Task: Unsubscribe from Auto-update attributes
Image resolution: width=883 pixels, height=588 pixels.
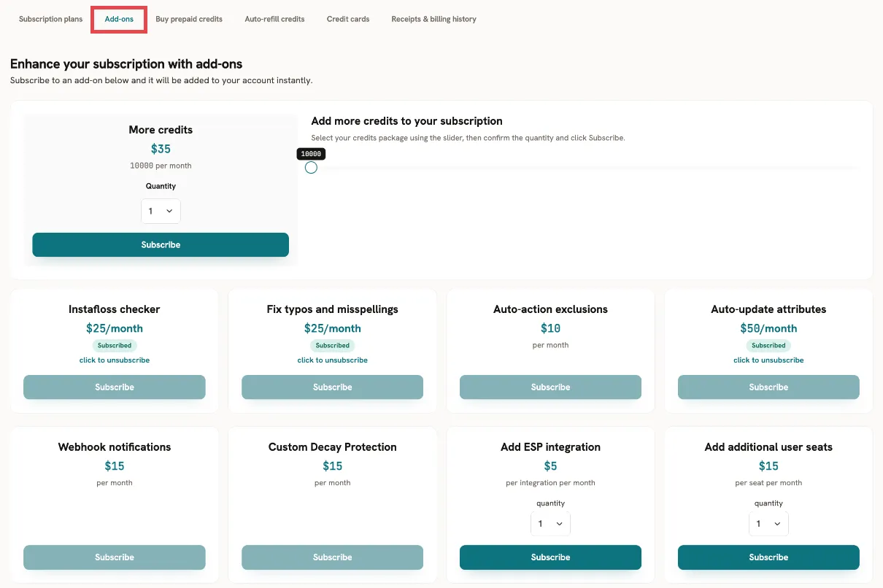Action: (x=768, y=360)
